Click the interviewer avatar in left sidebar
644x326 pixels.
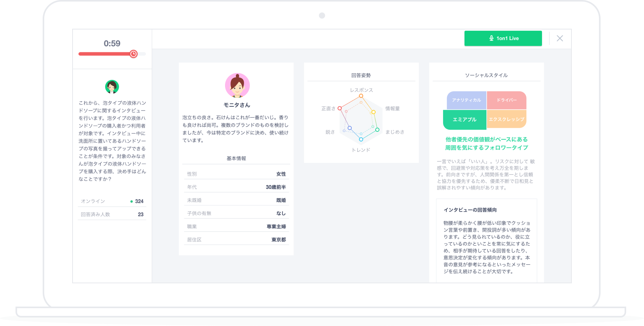[112, 87]
